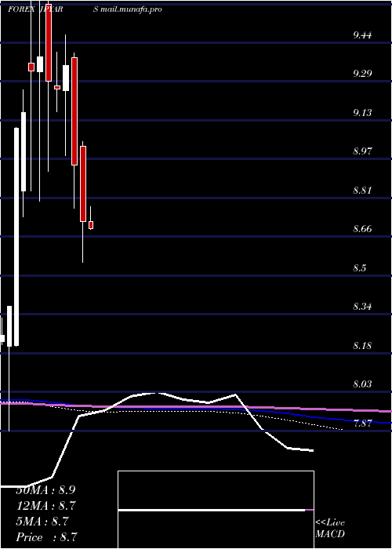
Task: Click the 50MA : 8.9 readout
Action: point(45,490)
